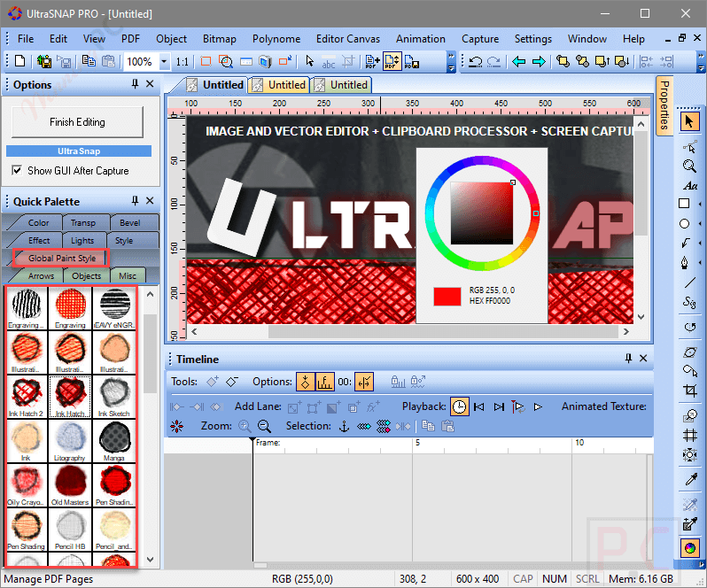The height and width of the screenshot is (588, 707).
Task: Select the straight line tool
Action: 690,282
